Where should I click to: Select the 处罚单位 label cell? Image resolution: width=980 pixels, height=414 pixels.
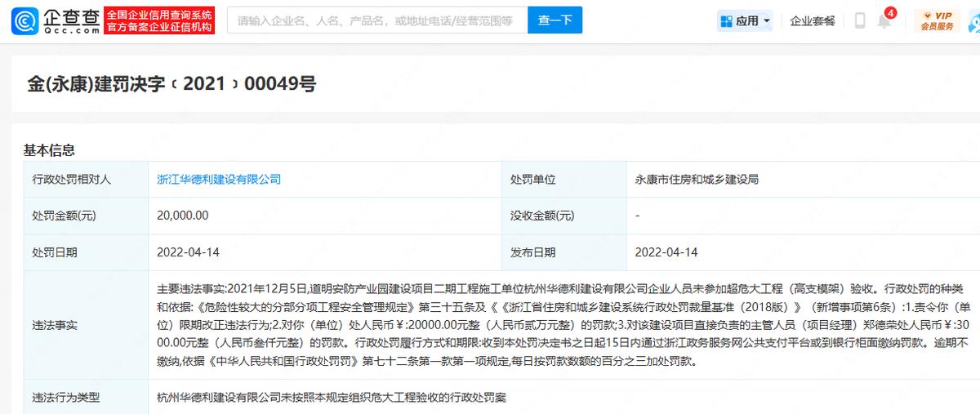[563, 180]
